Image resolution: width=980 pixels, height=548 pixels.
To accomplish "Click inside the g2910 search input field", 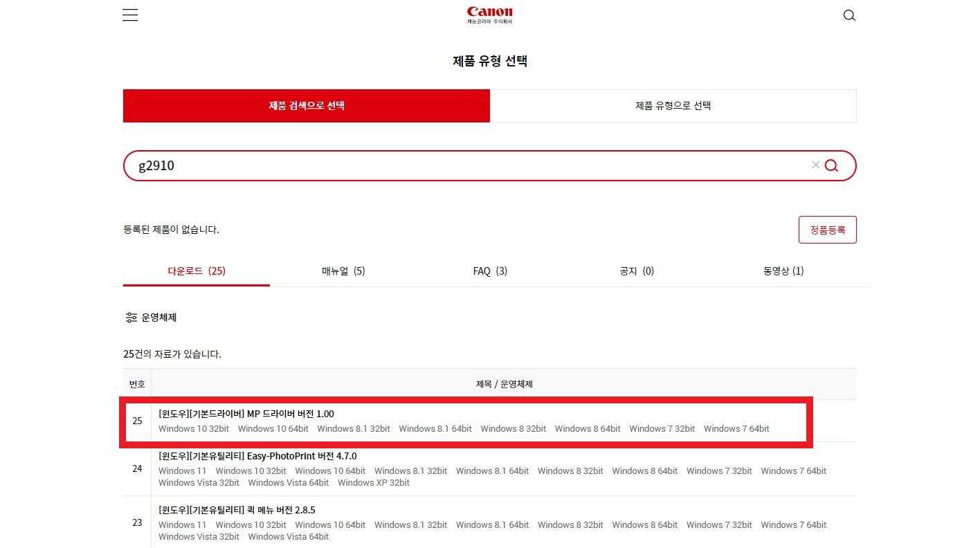I will (415, 165).
